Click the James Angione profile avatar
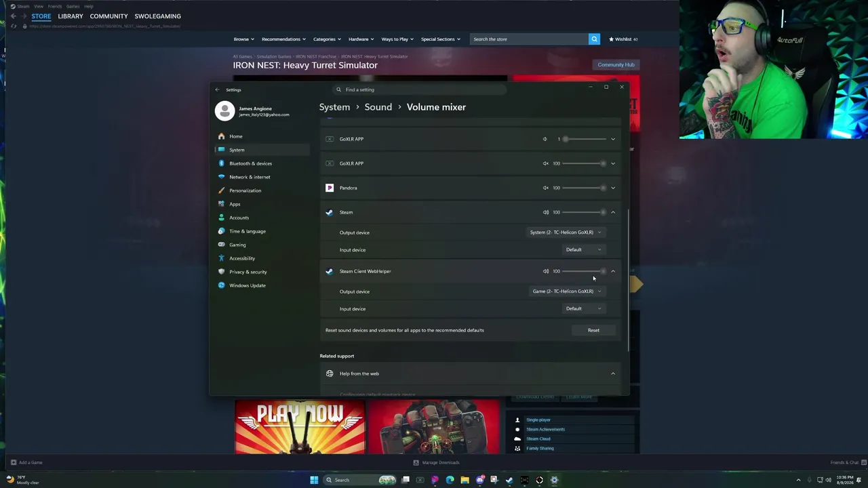The width and height of the screenshot is (868, 488). [x=224, y=111]
